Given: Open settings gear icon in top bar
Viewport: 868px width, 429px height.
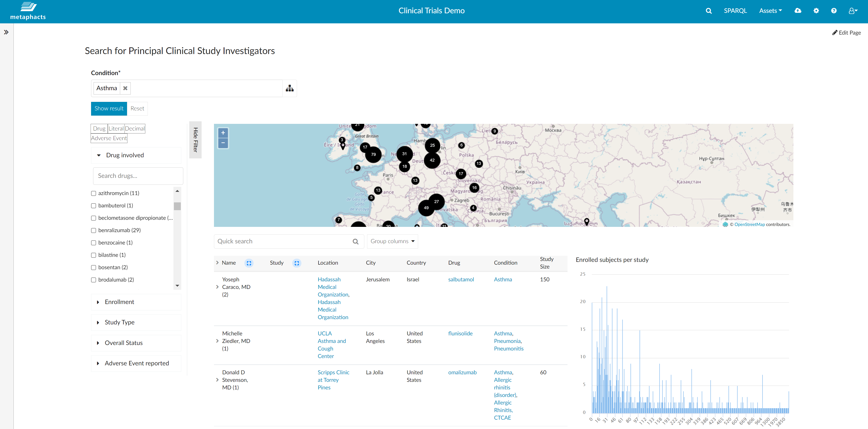Looking at the screenshot, I should pos(816,11).
